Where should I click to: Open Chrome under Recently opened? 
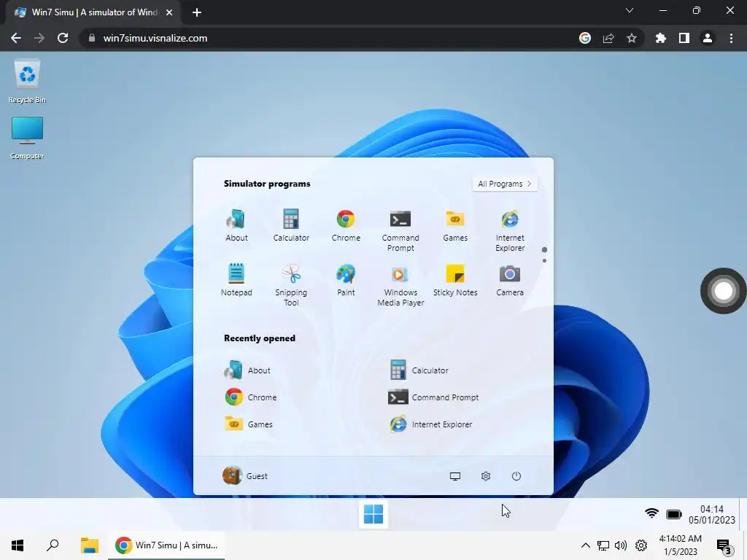click(251, 397)
